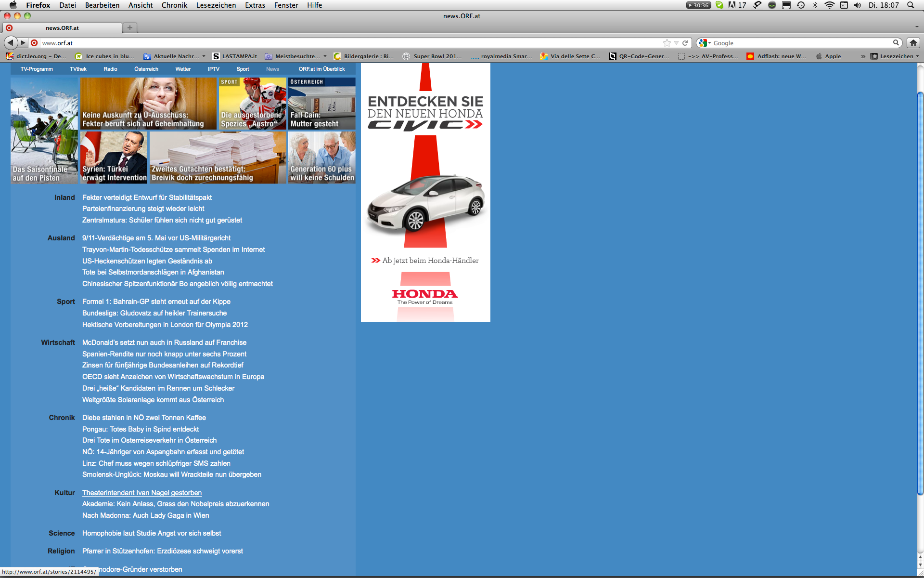Click the Honda Civic advertisement banner
924x578 pixels.
point(425,192)
